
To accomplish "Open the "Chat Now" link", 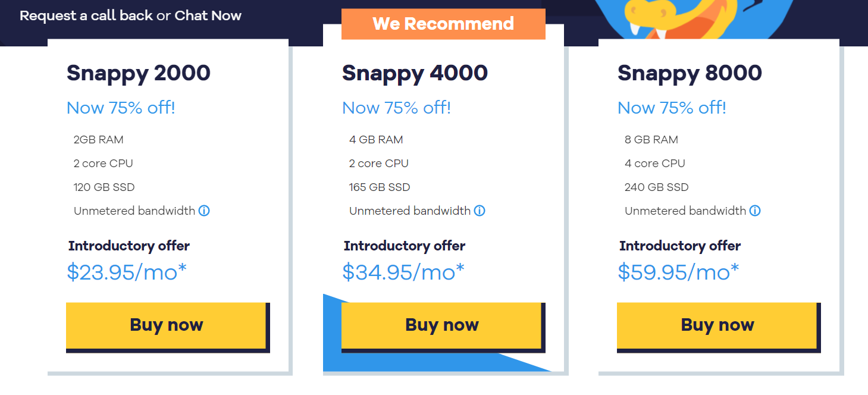I will pyautogui.click(x=208, y=15).
